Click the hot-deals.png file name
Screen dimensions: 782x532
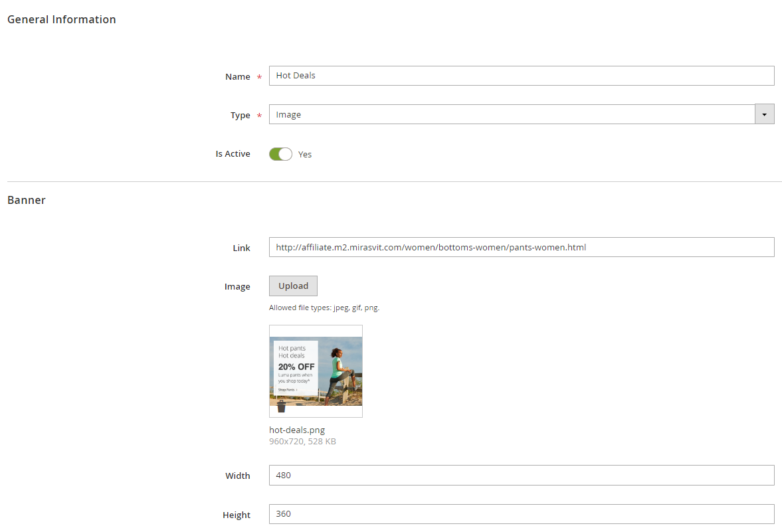tap(297, 430)
